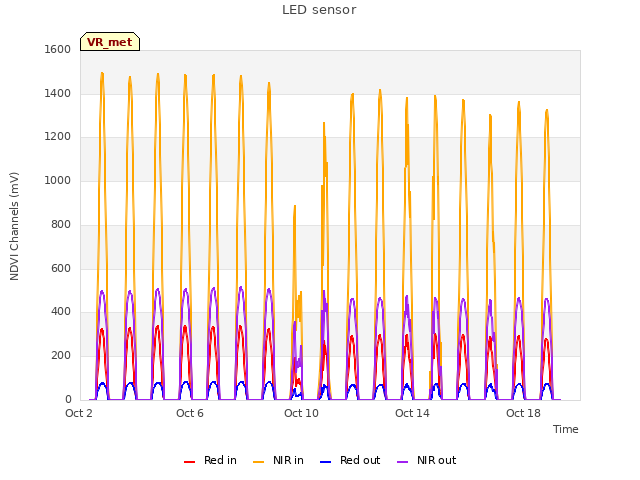Toggle the NIR out legend entry
The height and width of the screenshot is (480, 640).
tap(427, 460)
